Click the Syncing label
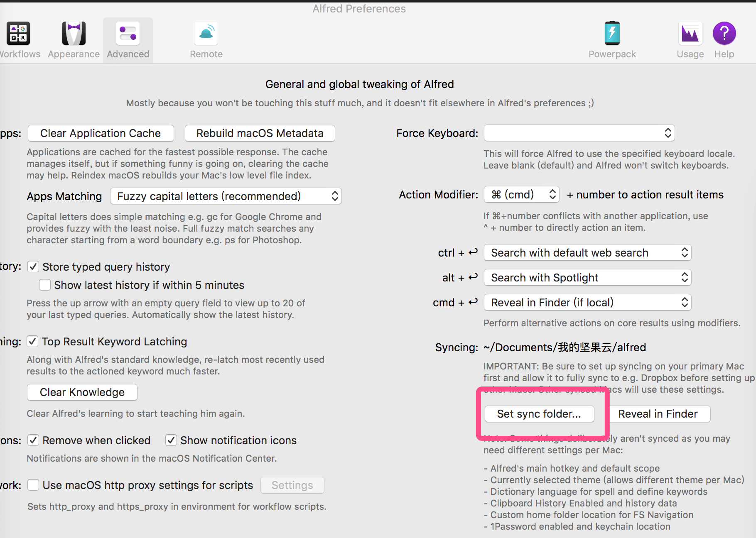Viewport: 756px width, 538px height. coord(457,347)
